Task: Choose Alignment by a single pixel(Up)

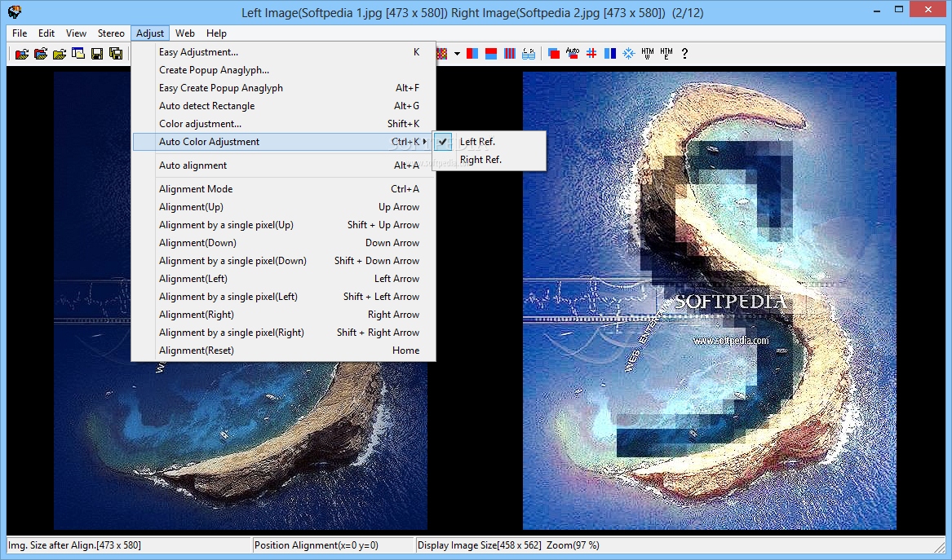Action: click(284, 224)
